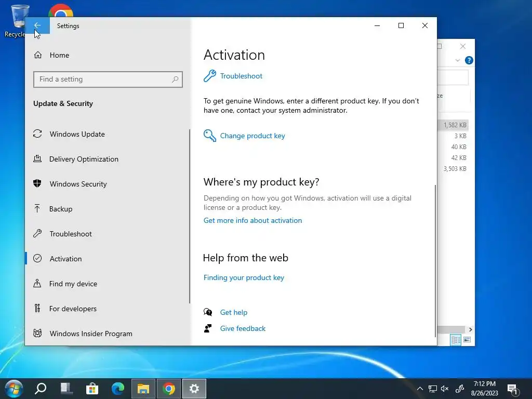This screenshot has height=399, width=532.
Task: Launch Microsoft Store from taskbar
Action: tap(92, 389)
